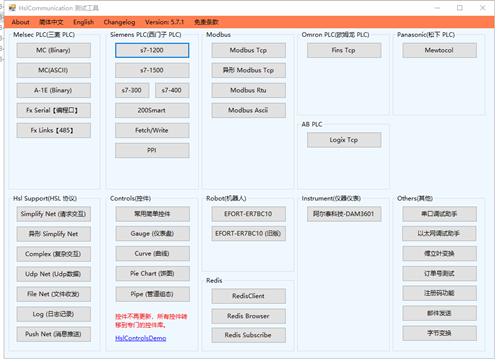
Task: Click the Fetch/Write button
Action: (x=152, y=130)
